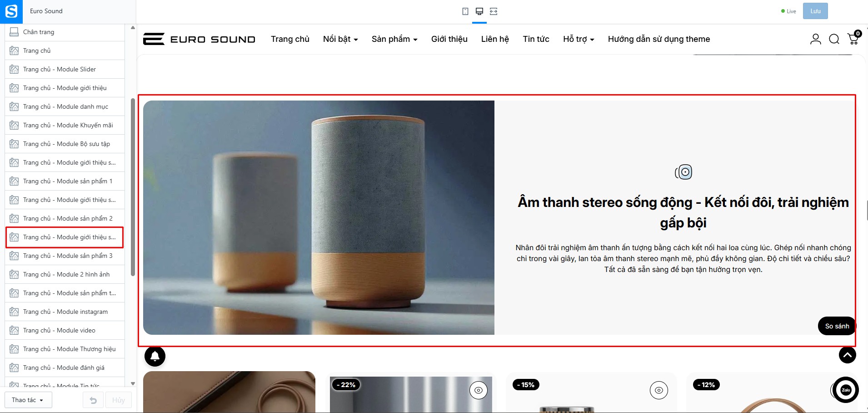The height and width of the screenshot is (413, 868).
Task: Open the Giới thiệu menu item
Action: (449, 39)
